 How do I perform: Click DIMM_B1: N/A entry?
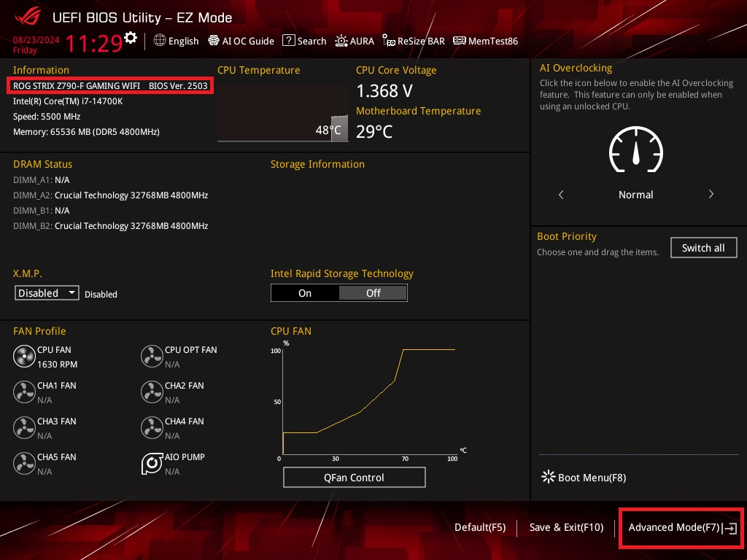42,210
